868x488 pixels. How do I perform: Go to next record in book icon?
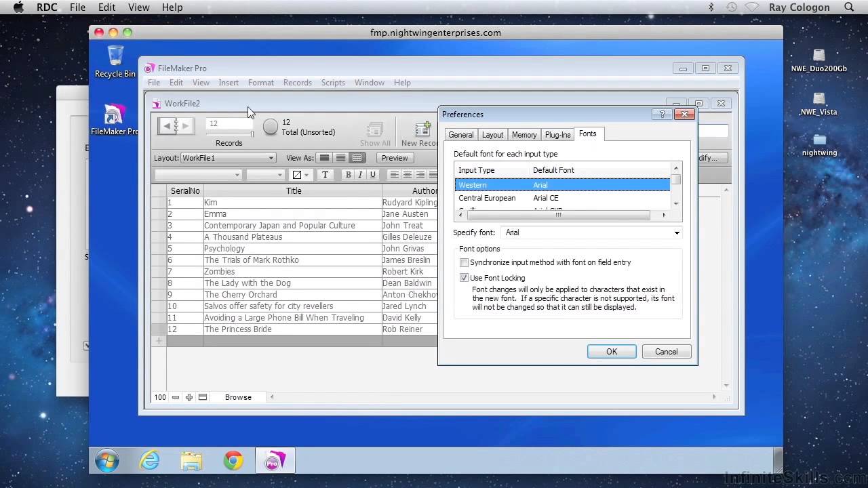(x=185, y=126)
